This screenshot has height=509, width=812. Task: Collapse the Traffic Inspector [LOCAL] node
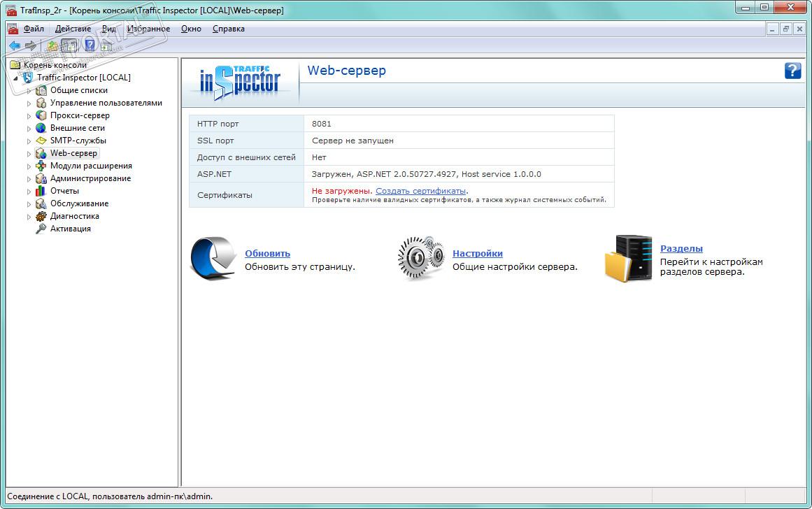(x=15, y=78)
